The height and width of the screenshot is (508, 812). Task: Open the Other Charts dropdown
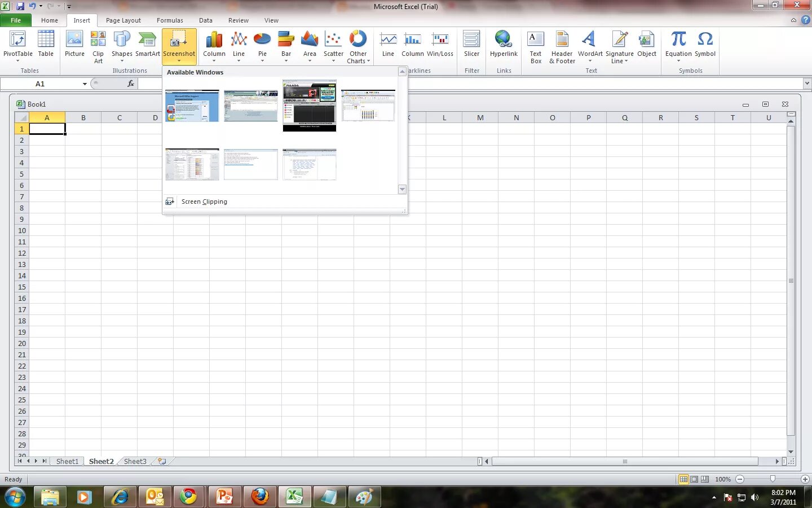pos(358,47)
